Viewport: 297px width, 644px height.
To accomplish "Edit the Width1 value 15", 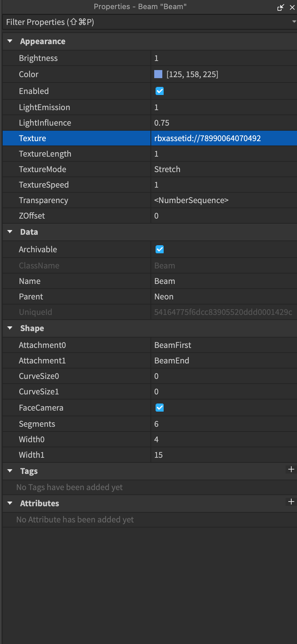I will 224,455.
